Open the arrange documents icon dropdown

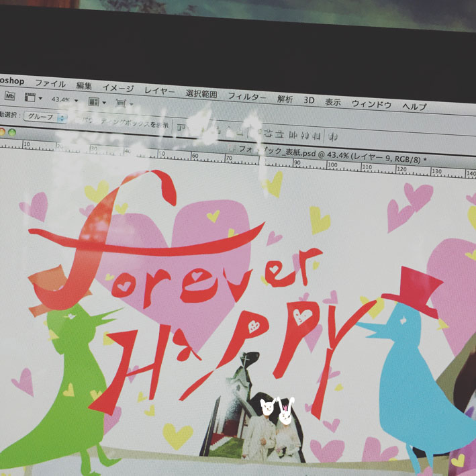[95, 102]
